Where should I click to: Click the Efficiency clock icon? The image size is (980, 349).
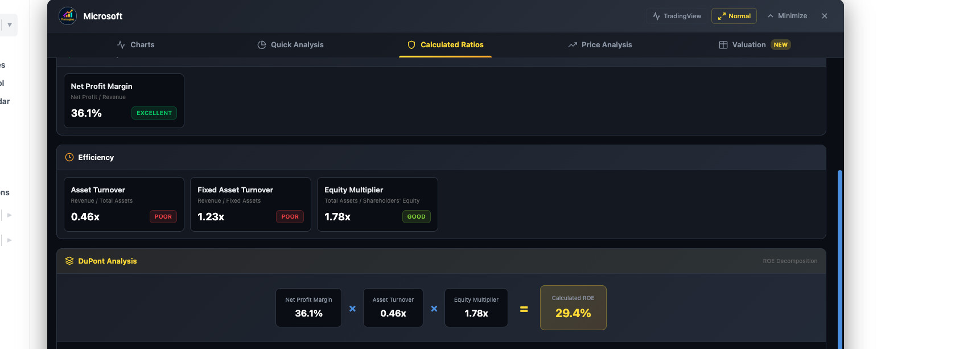pos(69,157)
